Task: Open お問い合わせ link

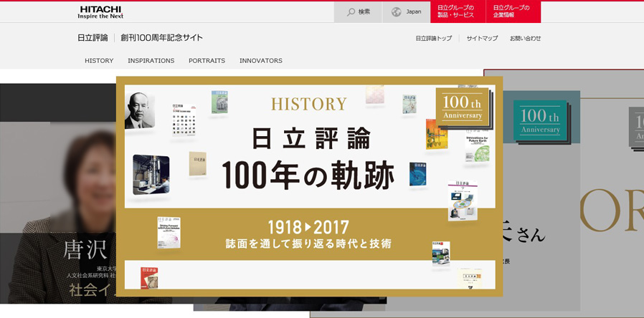Action: tap(525, 38)
